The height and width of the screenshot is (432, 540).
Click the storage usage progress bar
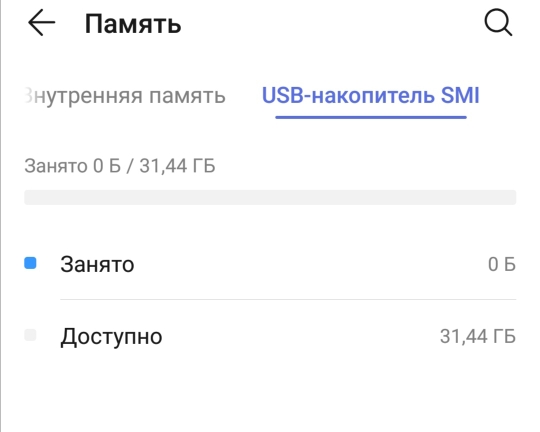coord(270,197)
